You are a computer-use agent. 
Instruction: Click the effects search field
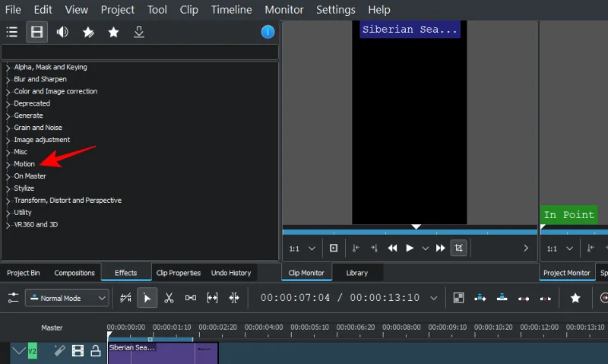coord(140,52)
